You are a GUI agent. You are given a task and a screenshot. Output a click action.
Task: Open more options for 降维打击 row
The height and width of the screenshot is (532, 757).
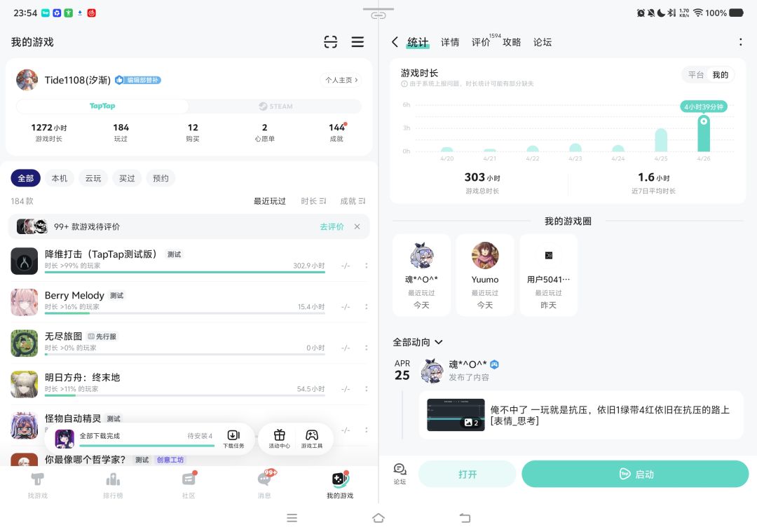[367, 266]
